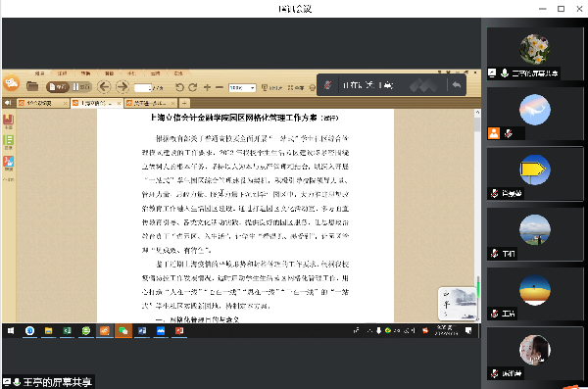Screen dimensions: 588x389
Task: Click the screenshot tool in reader toolbar
Action: coord(271,88)
